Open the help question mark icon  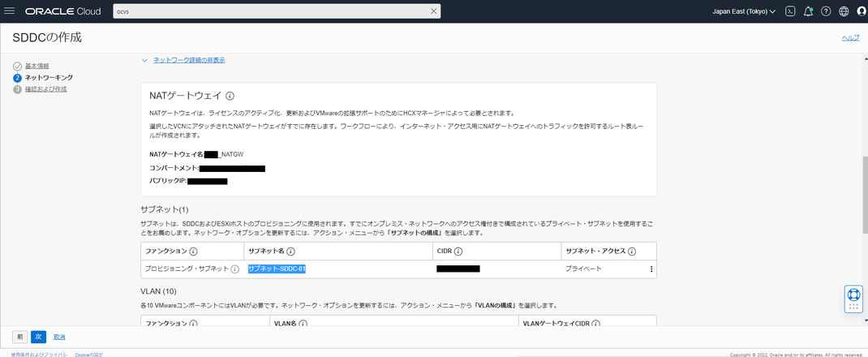(x=826, y=11)
